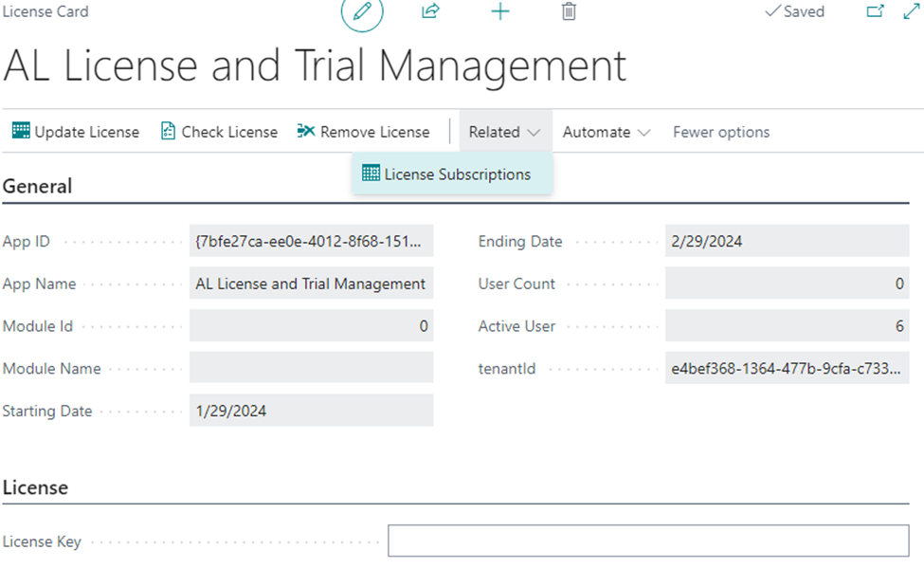Click Starting Date field 1/29/2024
Image resolution: width=924 pixels, height=568 pixels.
pos(311,411)
